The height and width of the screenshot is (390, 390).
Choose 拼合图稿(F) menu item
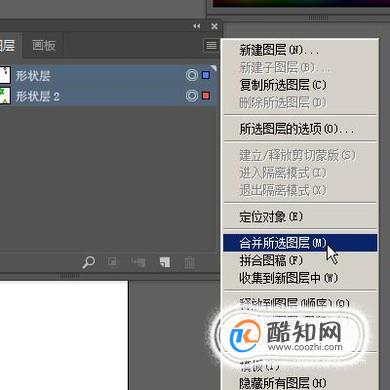300,260
